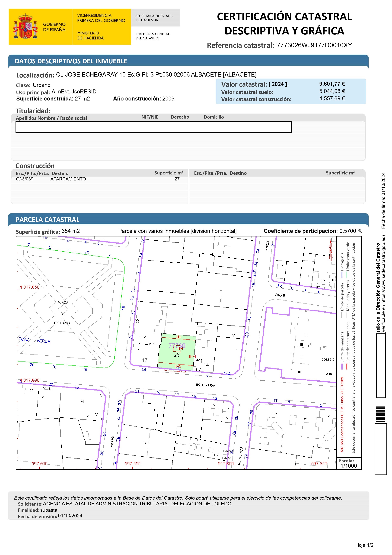Click the DATOS DESCRIPTIVOS DEL INMUEBLE header

[x=71, y=61]
